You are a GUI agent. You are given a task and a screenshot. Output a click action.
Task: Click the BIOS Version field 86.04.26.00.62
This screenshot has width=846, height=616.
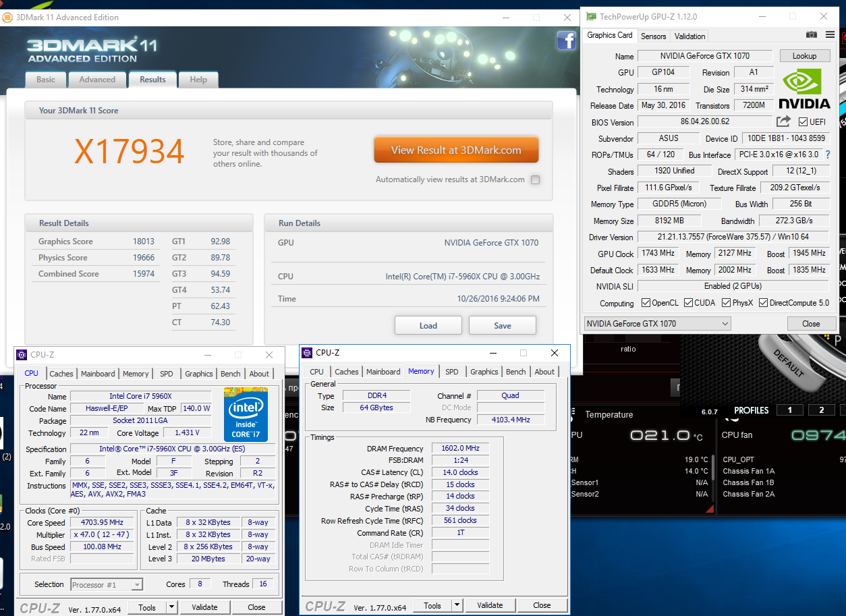(x=705, y=122)
